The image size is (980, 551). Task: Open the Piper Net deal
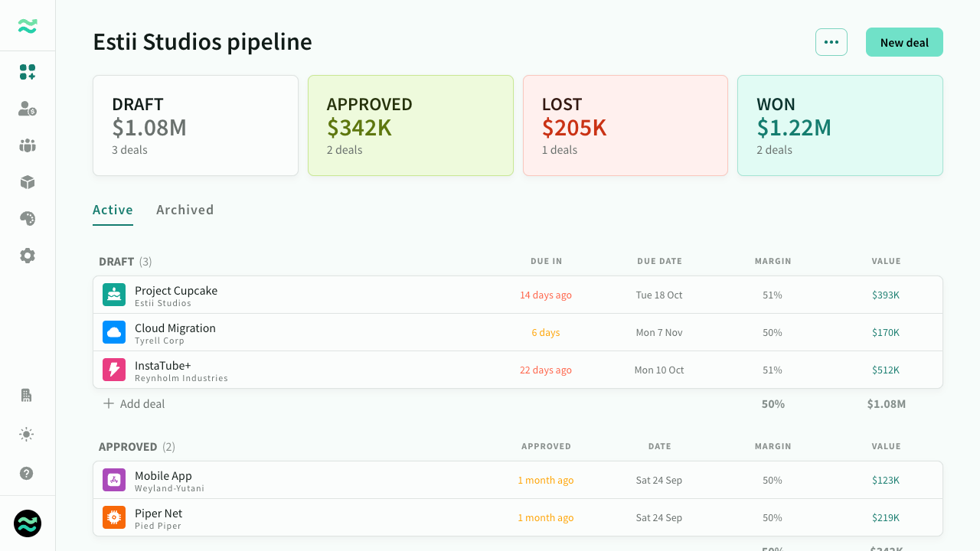(x=518, y=517)
